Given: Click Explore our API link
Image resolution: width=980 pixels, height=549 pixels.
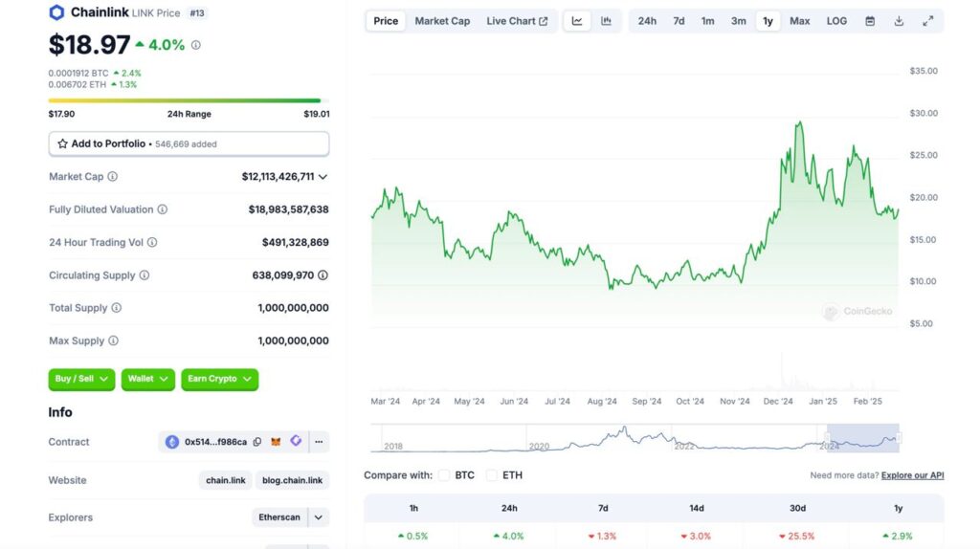Looking at the screenshot, I should tap(912, 475).
